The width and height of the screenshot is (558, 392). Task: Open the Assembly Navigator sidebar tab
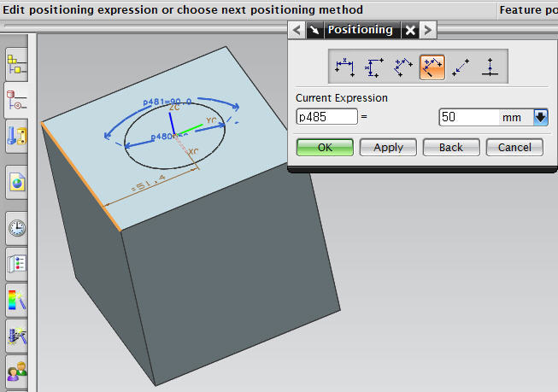(x=17, y=65)
